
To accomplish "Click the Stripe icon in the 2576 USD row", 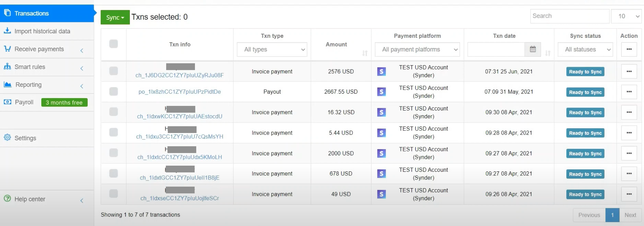I will [381, 71].
